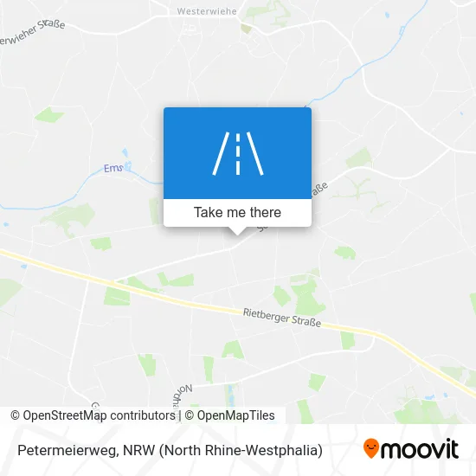Click the Rietberger Straße road label

click(282, 318)
